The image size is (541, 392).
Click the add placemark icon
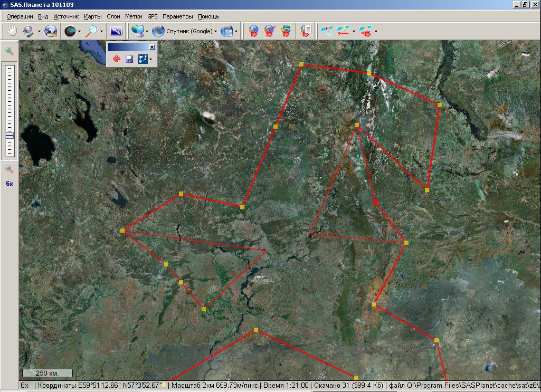coord(254,31)
